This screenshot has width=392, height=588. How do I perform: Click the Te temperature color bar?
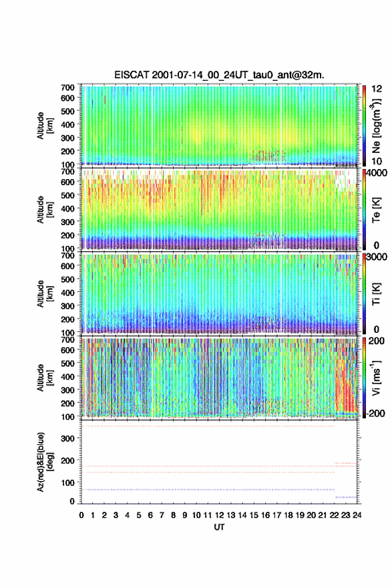pyautogui.click(x=364, y=210)
